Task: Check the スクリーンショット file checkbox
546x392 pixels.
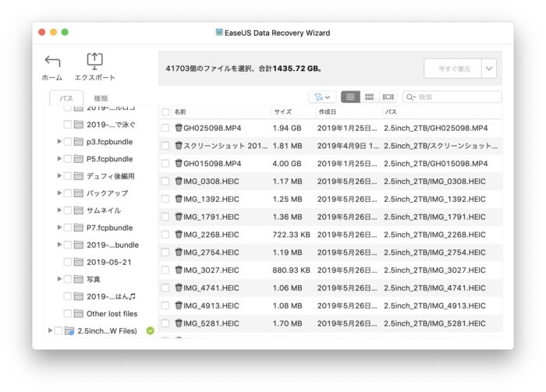Action: pos(165,146)
